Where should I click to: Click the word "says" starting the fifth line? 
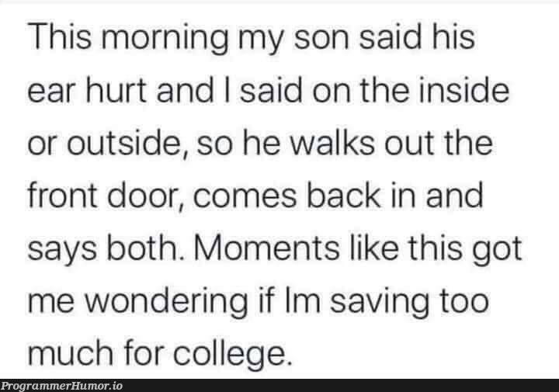point(62,251)
